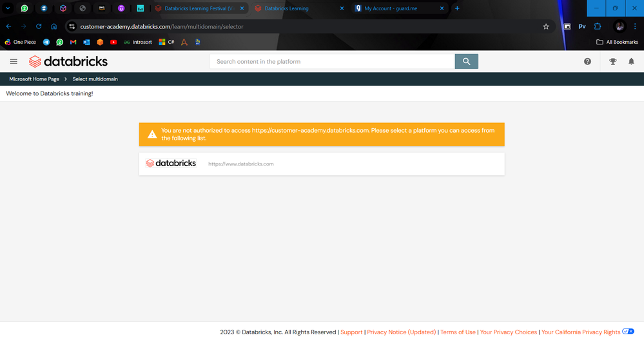644x342 pixels.
Task: Open the help question mark icon
Action: coord(587,62)
